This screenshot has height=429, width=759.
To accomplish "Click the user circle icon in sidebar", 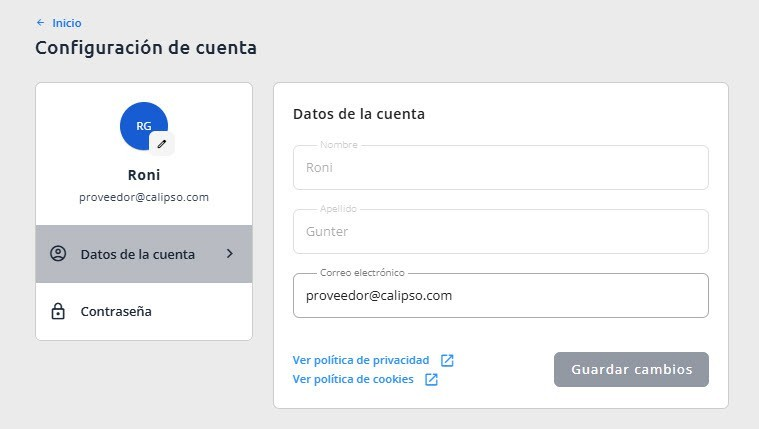I will (x=58, y=254).
